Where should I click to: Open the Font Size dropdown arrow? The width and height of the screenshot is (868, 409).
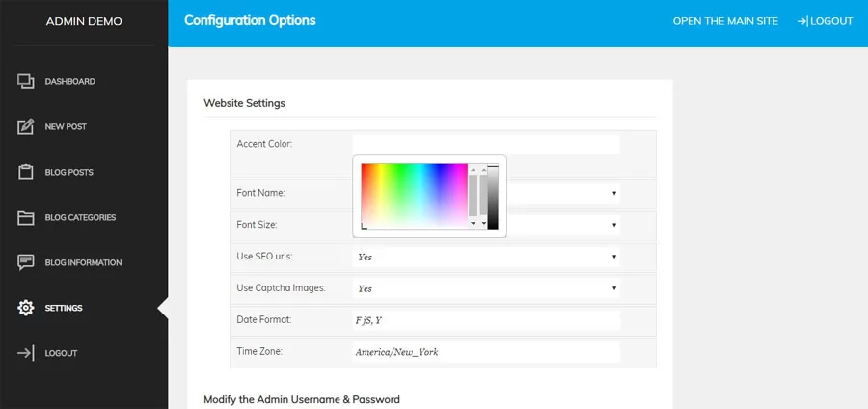click(x=614, y=225)
